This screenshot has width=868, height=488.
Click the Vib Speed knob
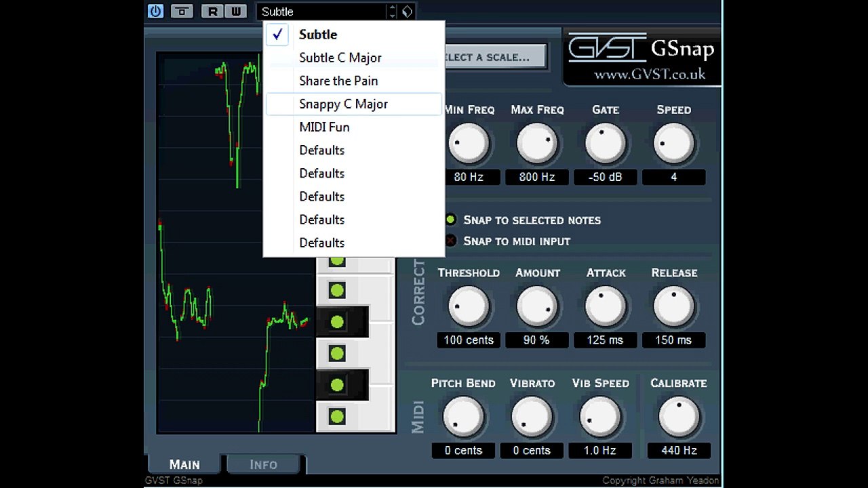click(x=600, y=417)
